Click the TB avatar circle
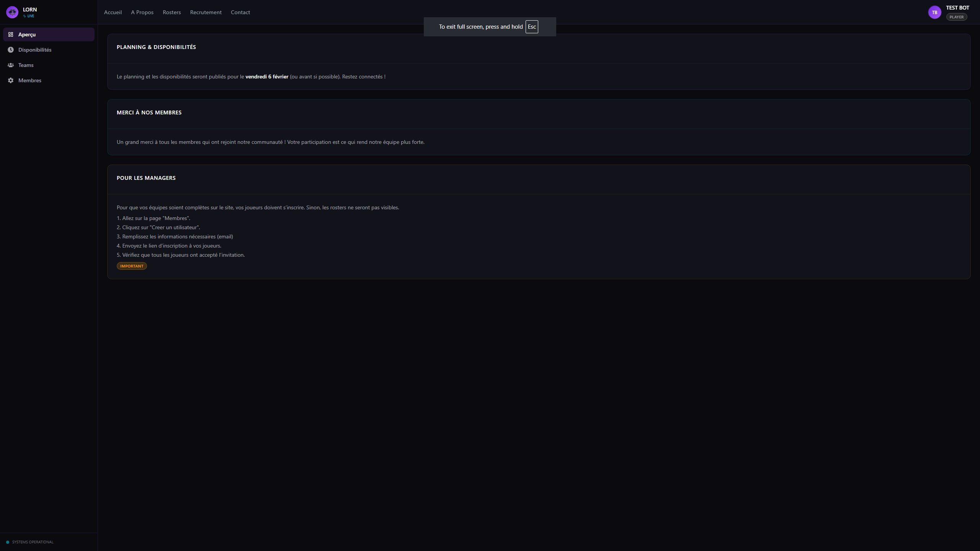This screenshot has height=551, width=980. (x=934, y=12)
